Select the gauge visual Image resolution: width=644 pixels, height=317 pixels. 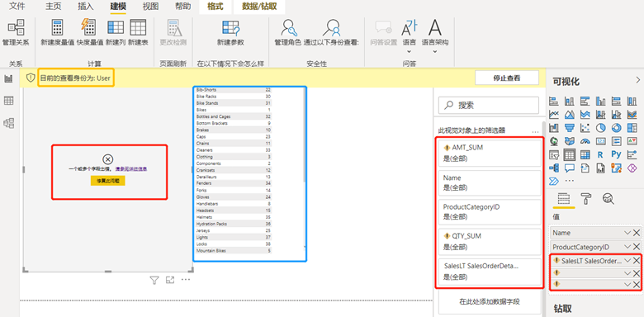585,141
